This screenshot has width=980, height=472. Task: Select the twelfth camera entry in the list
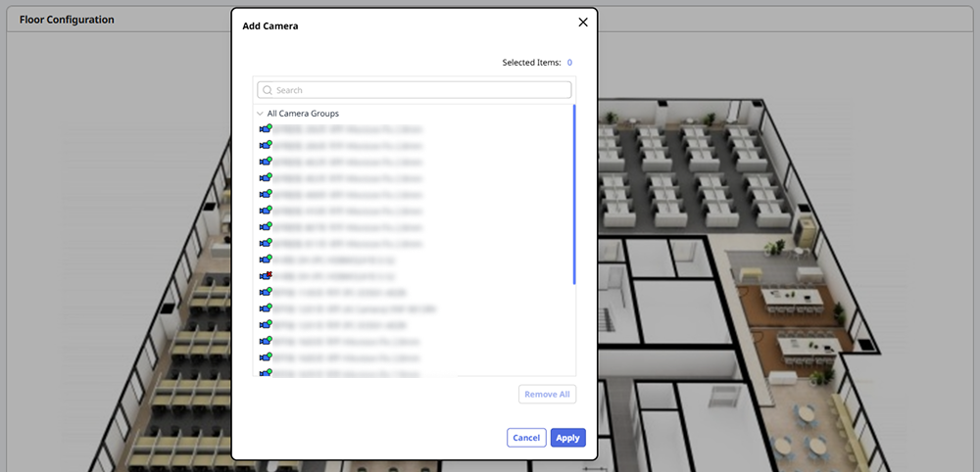[348, 308]
